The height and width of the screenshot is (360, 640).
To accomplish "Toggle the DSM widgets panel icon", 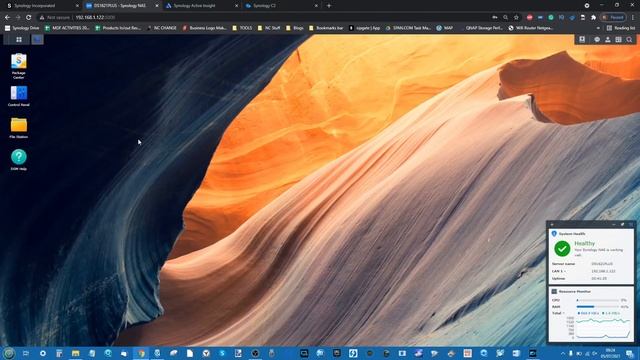I will point(618,40).
